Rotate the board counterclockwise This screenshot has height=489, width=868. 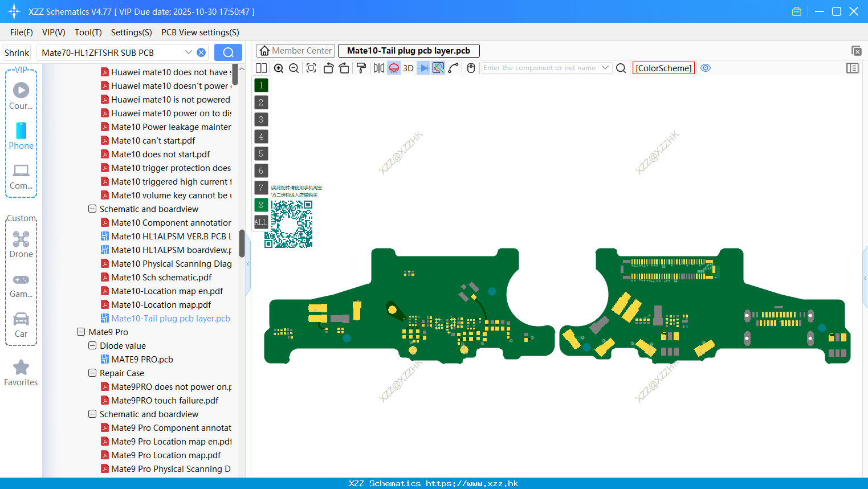tap(328, 68)
